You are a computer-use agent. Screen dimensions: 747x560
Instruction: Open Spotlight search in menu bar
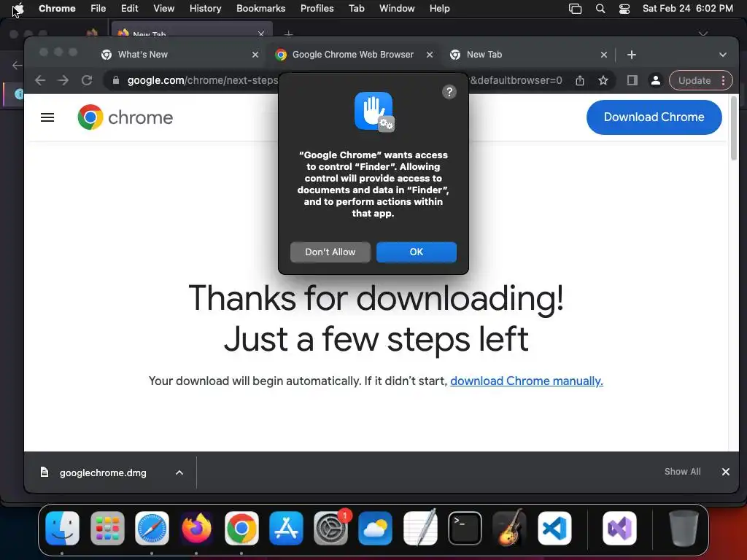coord(600,9)
